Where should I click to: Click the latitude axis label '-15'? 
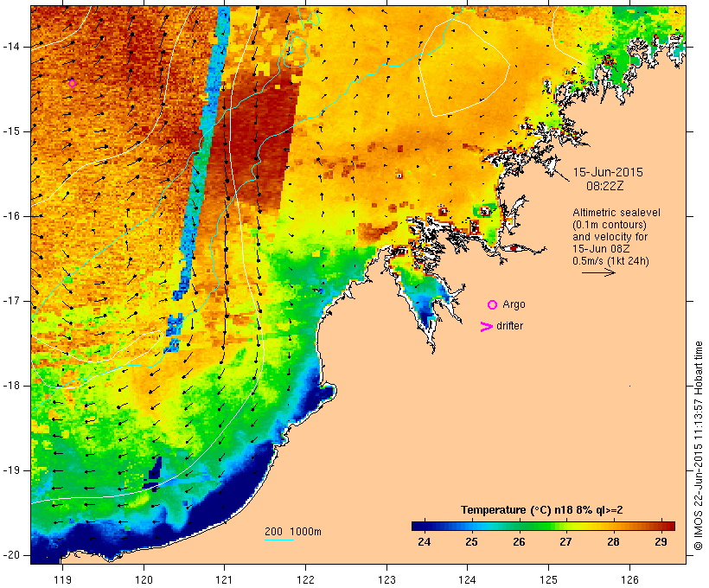tap(11, 131)
